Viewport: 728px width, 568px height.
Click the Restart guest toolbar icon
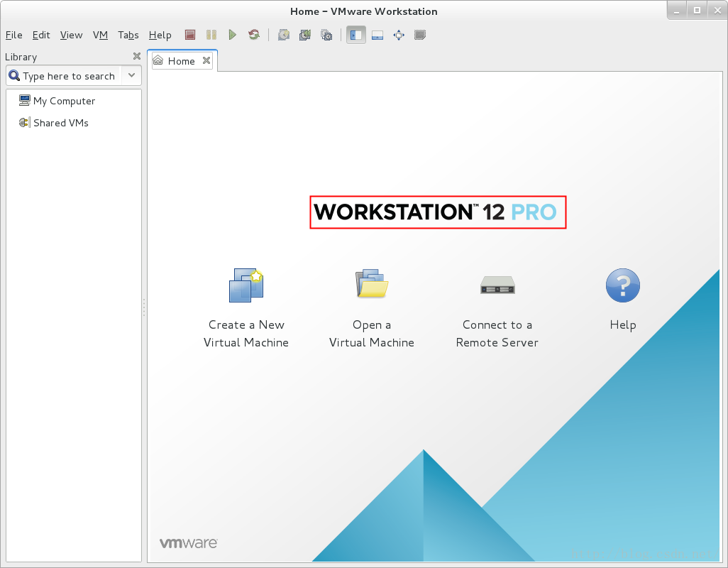254,35
